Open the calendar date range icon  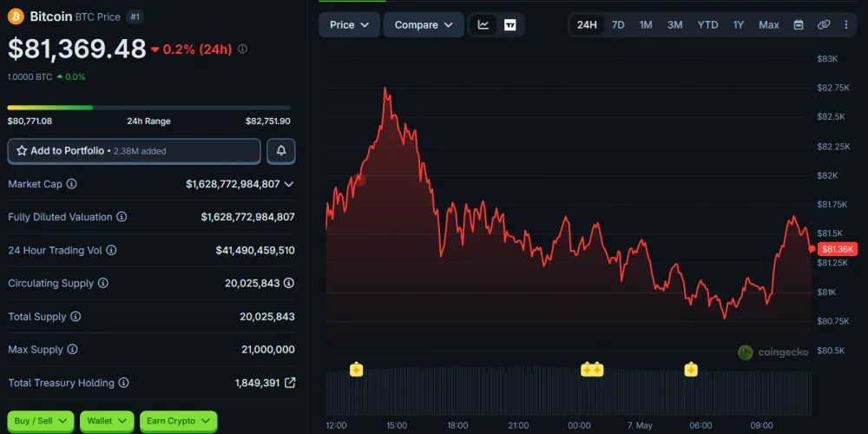click(x=799, y=25)
